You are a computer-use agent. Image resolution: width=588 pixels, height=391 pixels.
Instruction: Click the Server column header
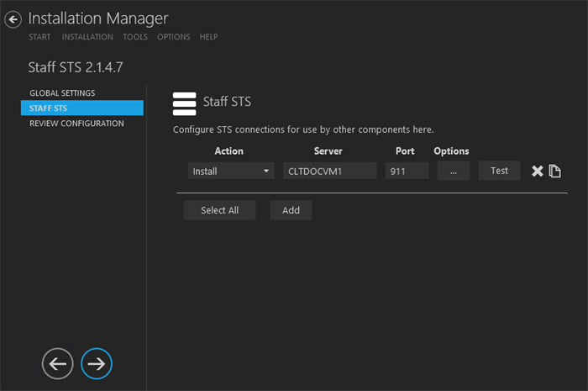[328, 151]
